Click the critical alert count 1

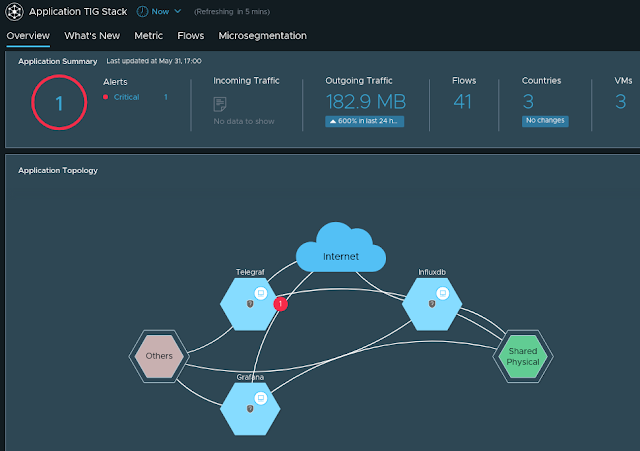(x=166, y=97)
